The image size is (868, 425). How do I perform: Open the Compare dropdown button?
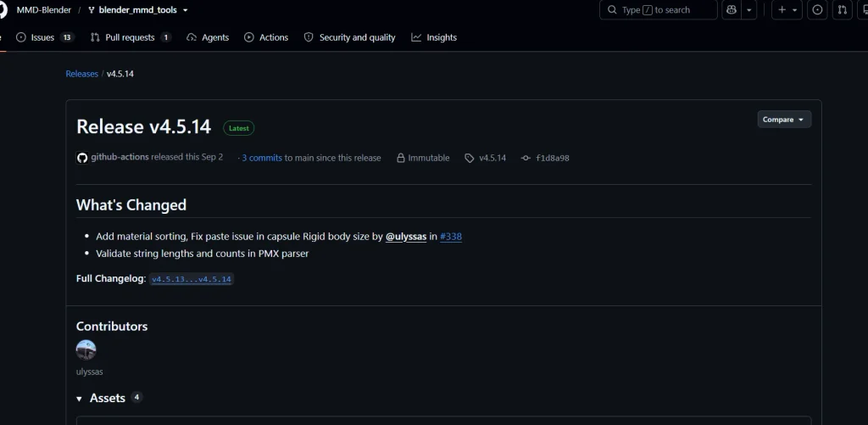pyautogui.click(x=784, y=120)
